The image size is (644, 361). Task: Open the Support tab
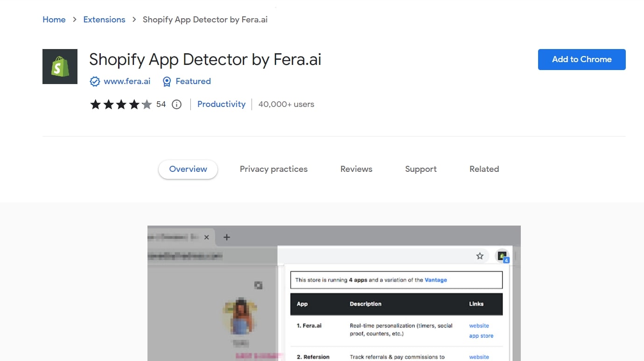[x=421, y=169]
